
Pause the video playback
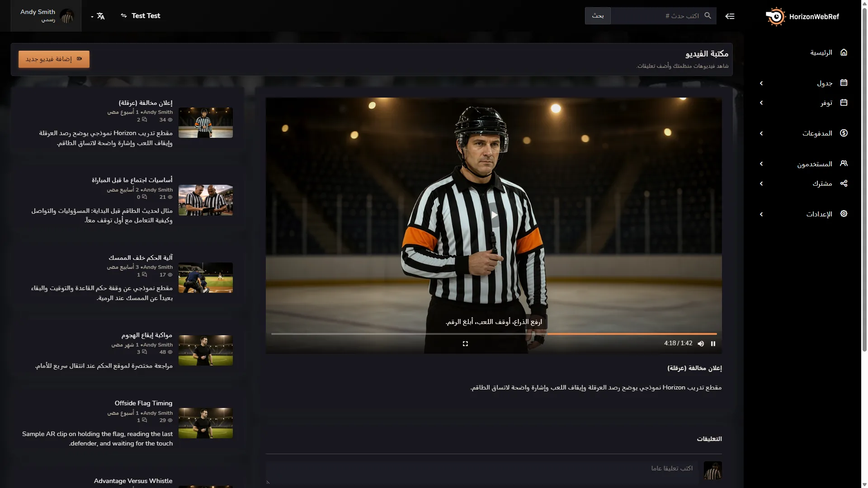[713, 344]
